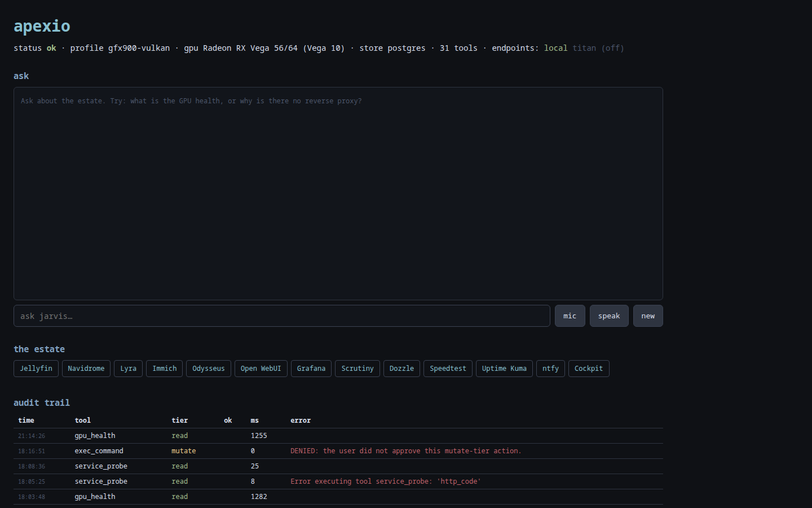The width and height of the screenshot is (812, 508).
Task: Click the status ok indicator
Action: (35, 48)
